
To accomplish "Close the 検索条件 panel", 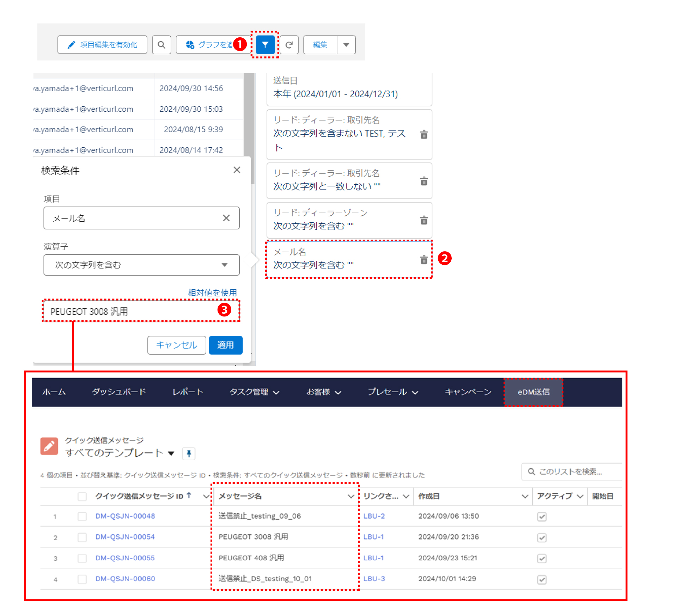I will click(x=237, y=170).
